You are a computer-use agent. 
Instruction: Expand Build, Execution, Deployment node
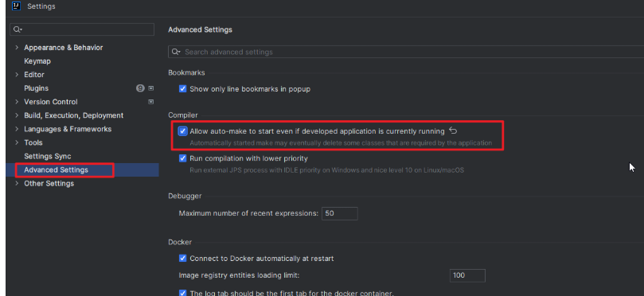17,115
